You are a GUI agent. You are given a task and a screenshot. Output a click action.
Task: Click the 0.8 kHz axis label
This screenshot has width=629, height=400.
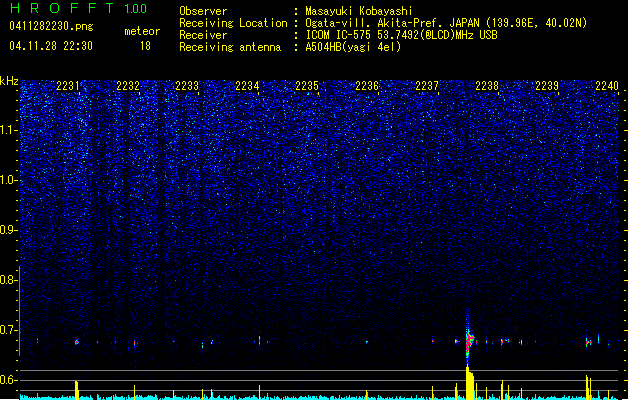click(9, 280)
